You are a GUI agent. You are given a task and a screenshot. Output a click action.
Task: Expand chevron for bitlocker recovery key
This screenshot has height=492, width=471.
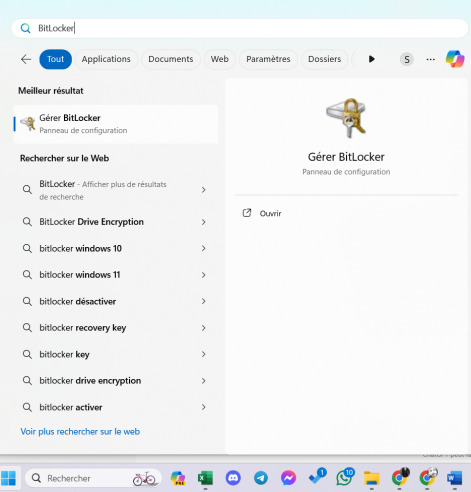tap(204, 328)
